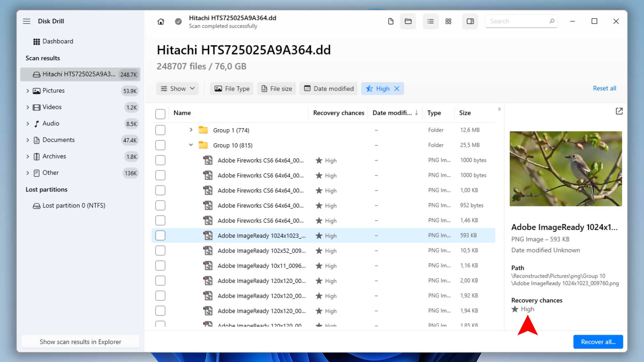Remove the High filter with X
The width and height of the screenshot is (644, 362).
[x=397, y=88]
